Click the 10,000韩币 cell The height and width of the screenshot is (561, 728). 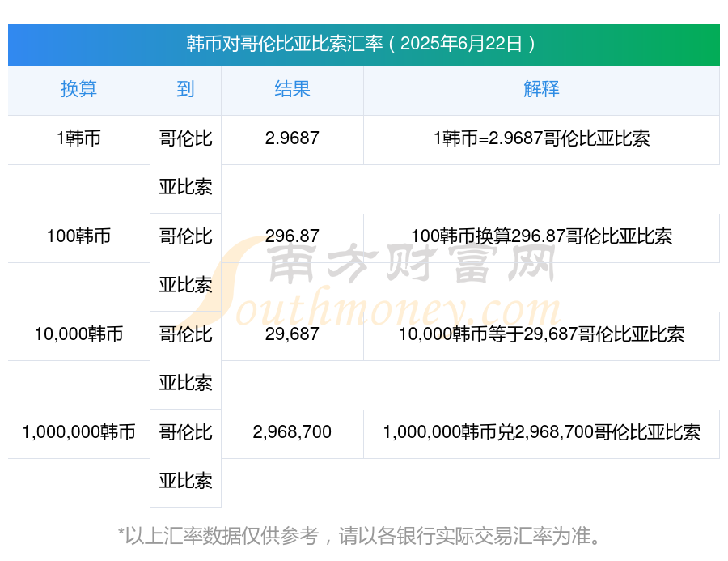coord(79,334)
